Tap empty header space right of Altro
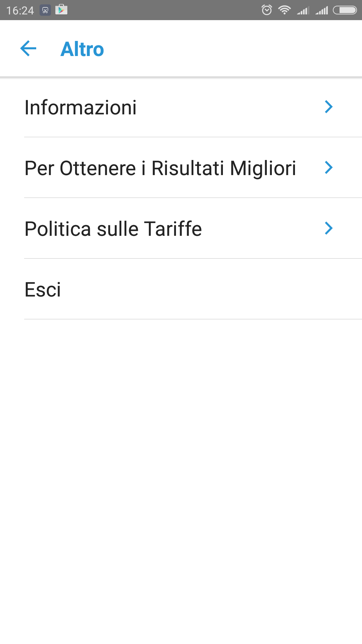Screen dimensions: 362x644 coord(235,49)
